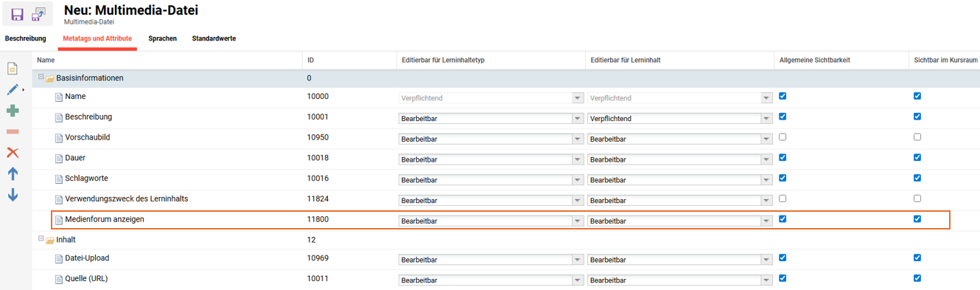The width and height of the screenshot is (980, 290).
Task: Click the Inhalt folder icon
Action: (x=50, y=240)
